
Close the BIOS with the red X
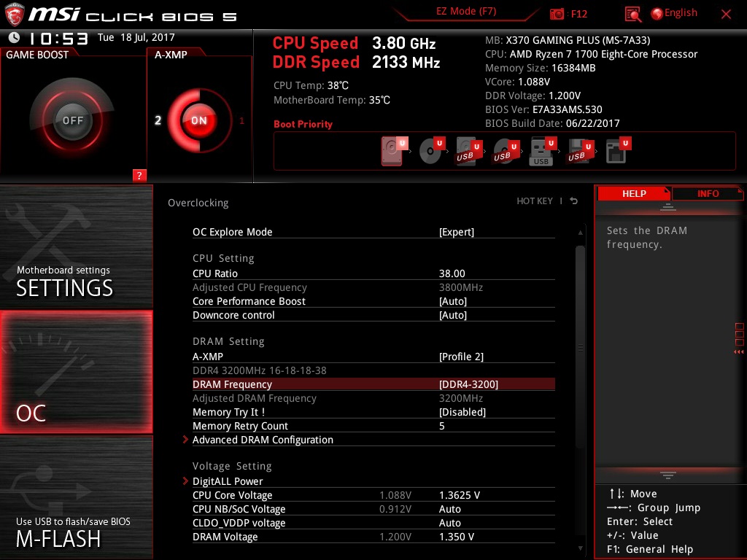click(x=726, y=14)
